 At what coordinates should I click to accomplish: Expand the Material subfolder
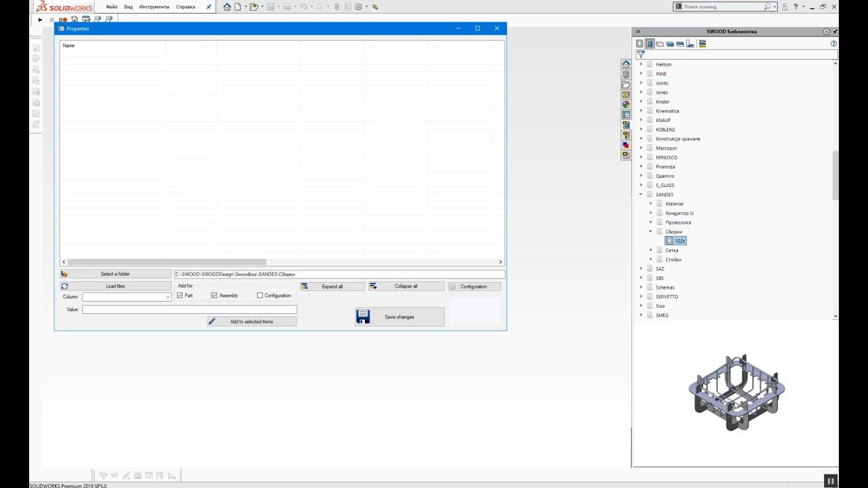coord(651,203)
